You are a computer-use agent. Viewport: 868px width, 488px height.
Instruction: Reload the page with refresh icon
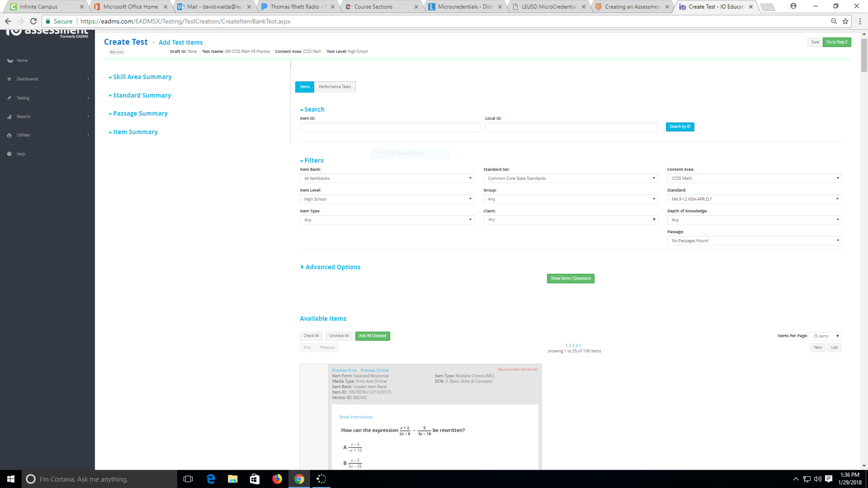[x=33, y=21]
